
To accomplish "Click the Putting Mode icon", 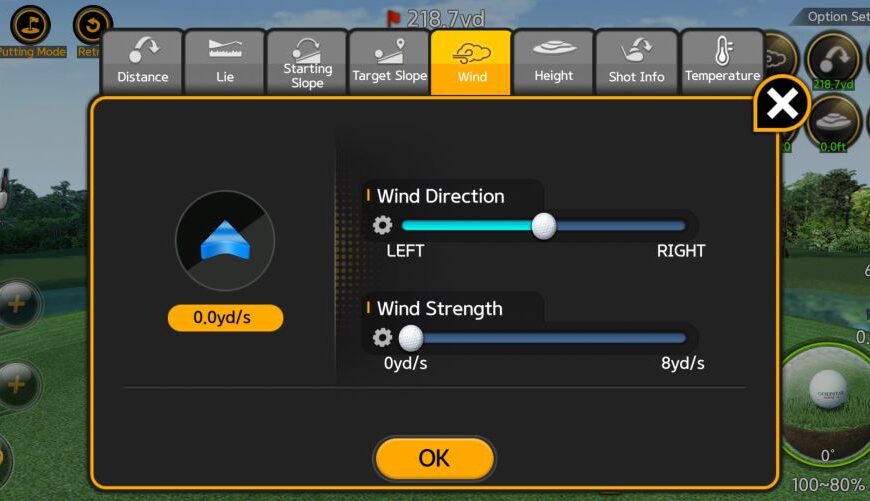I will pos(30,25).
